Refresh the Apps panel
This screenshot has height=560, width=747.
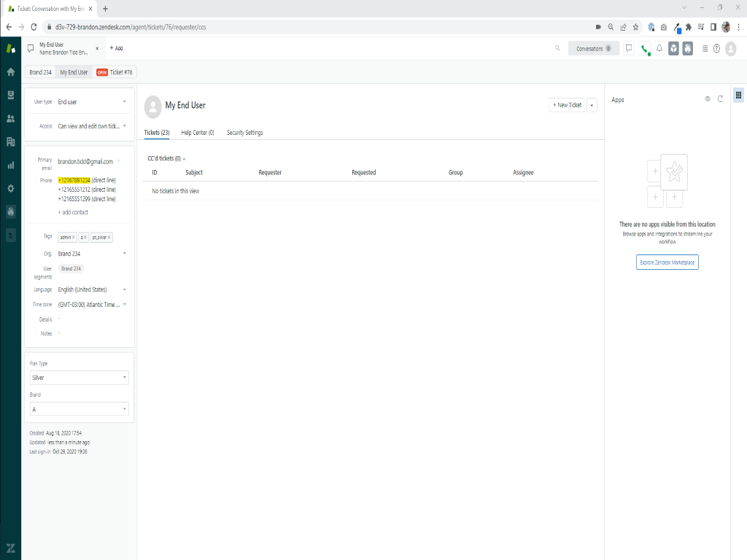coord(720,99)
